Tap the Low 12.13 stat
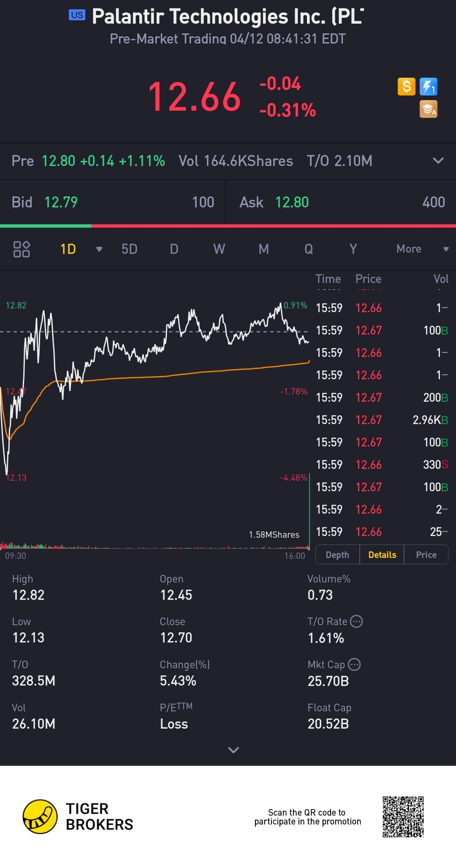 point(28,630)
